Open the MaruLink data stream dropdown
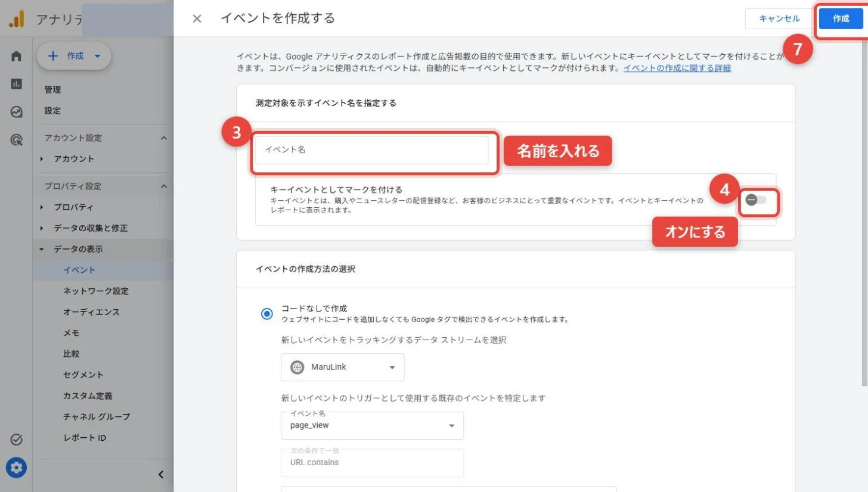This screenshot has width=868, height=492. pyautogui.click(x=343, y=368)
